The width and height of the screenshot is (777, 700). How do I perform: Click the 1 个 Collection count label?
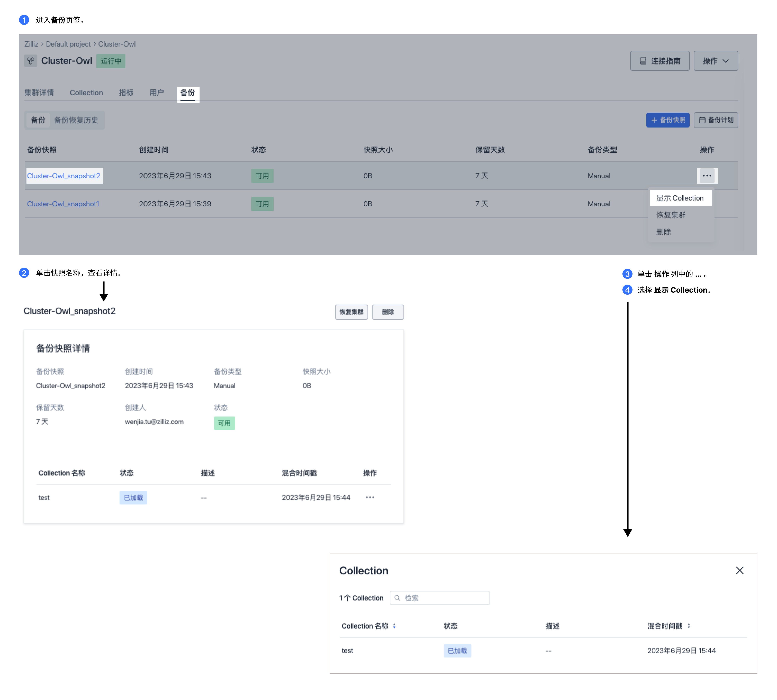361,598
